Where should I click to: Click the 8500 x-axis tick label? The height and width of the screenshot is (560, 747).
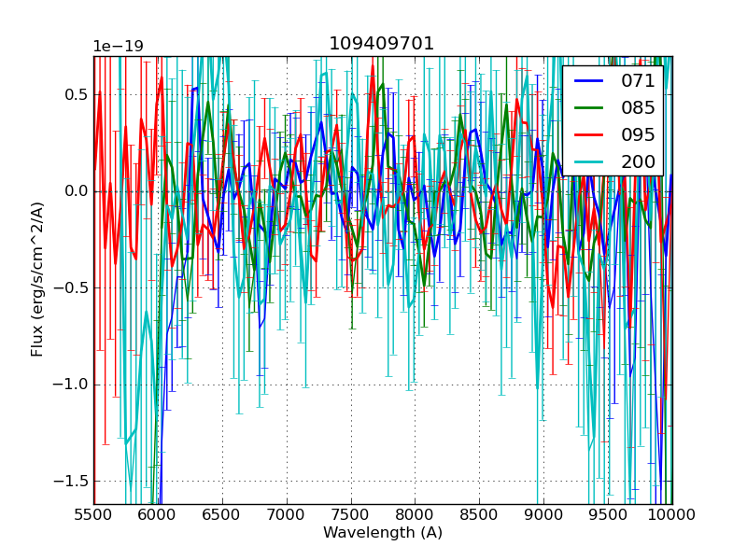tap(479, 514)
